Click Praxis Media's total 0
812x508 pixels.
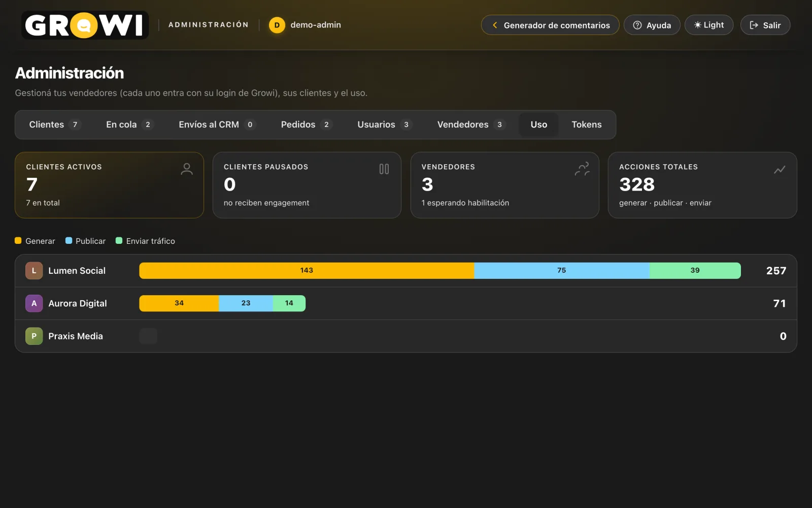point(783,336)
